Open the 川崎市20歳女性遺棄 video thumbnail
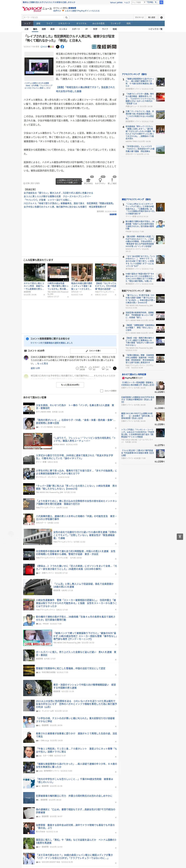This screenshot has width=186, height=868. [58, 272]
